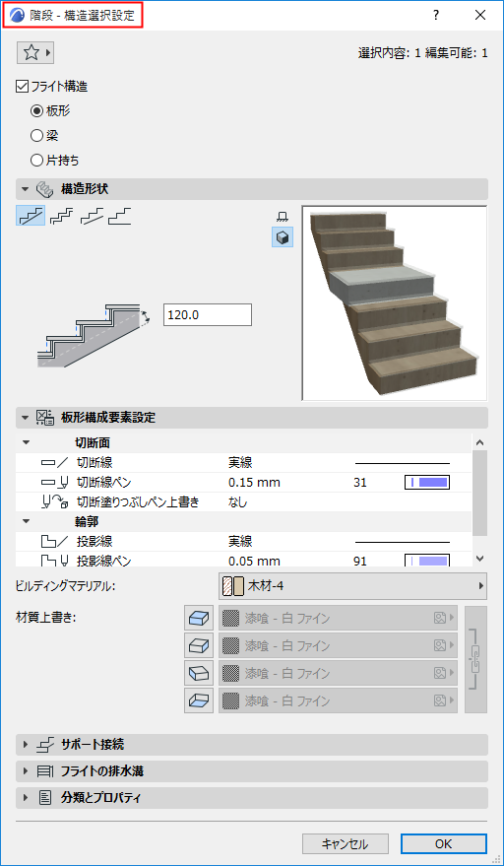Select first stair structure shape icon
Image resolution: width=504 pixels, height=866 pixels.
[x=31, y=217]
